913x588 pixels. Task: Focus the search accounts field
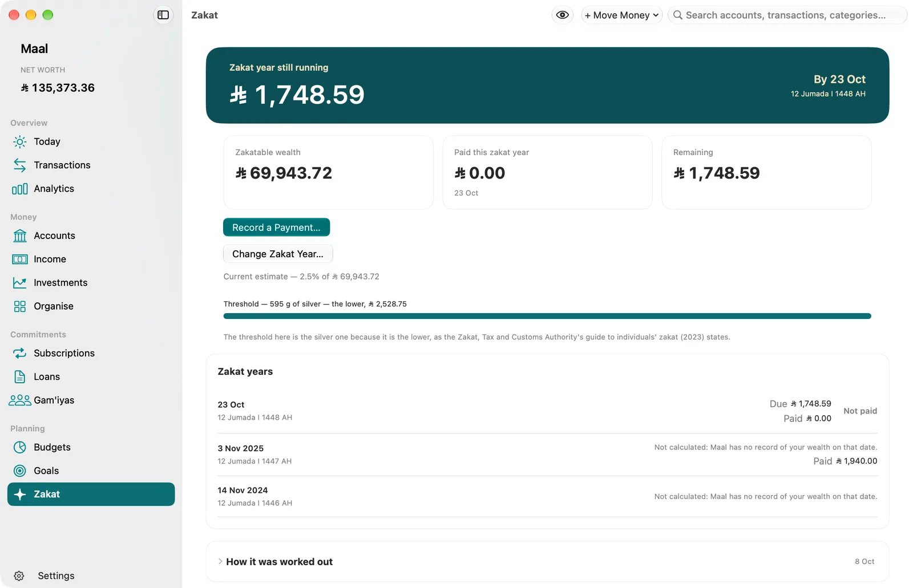(x=787, y=15)
